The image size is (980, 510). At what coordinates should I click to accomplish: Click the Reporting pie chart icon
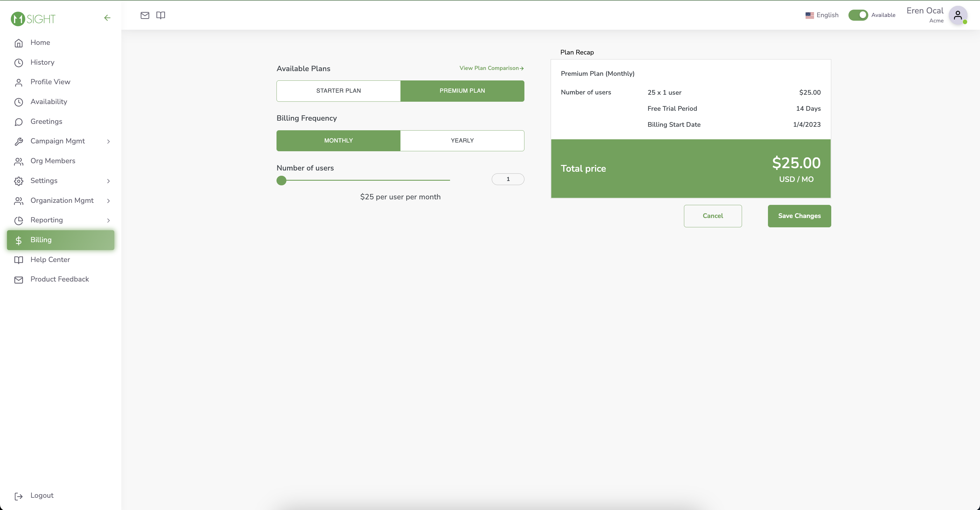point(19,220)
